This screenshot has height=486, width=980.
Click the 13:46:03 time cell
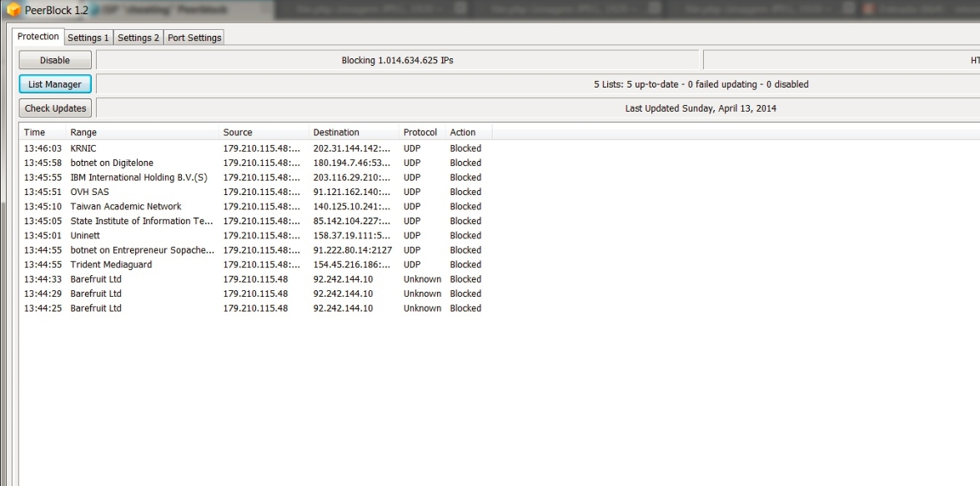(x=43, y=148)
